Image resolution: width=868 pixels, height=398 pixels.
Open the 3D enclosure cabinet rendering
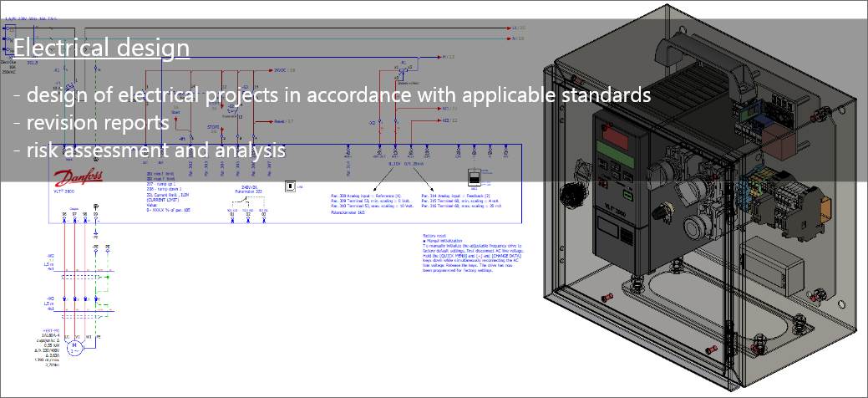pyautogui.click(x=702, y=200)
